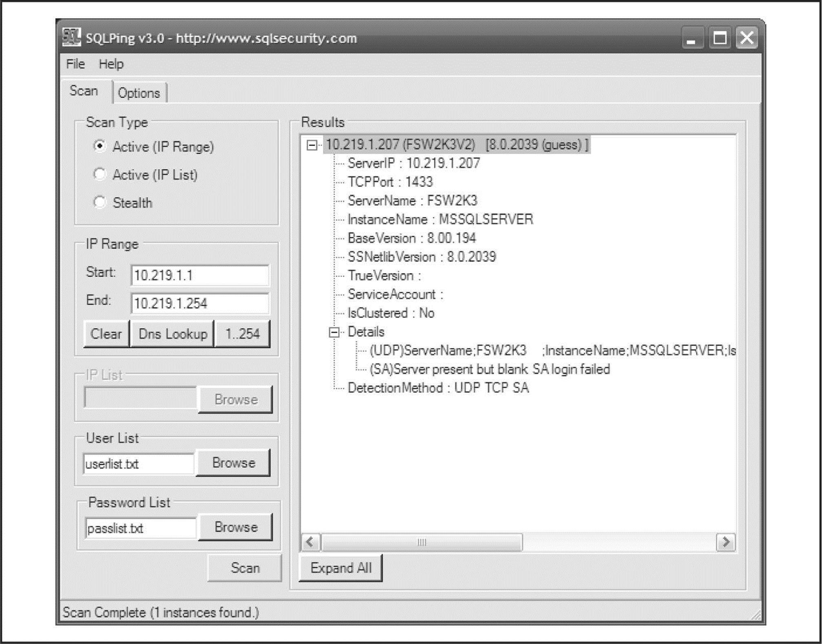822x644 pixels.
Task: Click the End IP address field
Action: (x=200, y=303)
